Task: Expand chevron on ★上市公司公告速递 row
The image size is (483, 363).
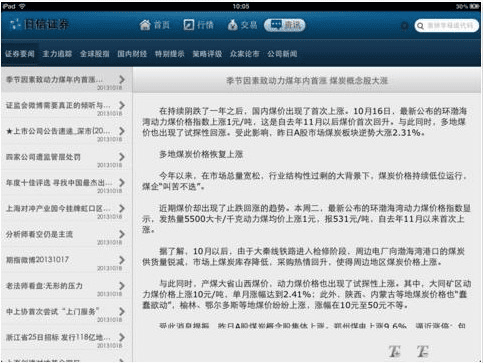Action: pos(122,131)
